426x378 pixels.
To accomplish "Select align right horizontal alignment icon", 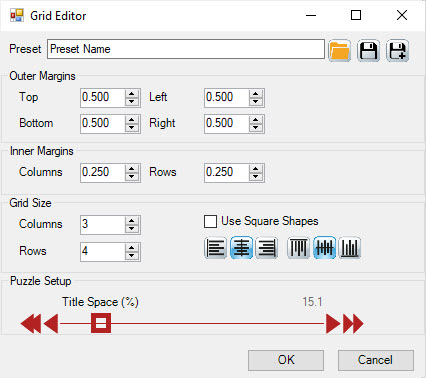I will coord(267,248).
